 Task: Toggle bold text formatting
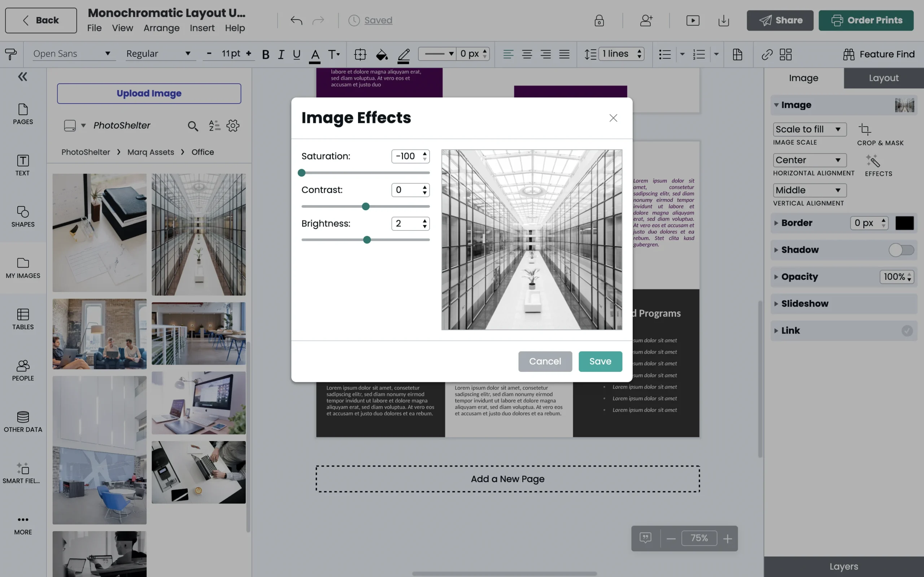(x=266, y=54)
